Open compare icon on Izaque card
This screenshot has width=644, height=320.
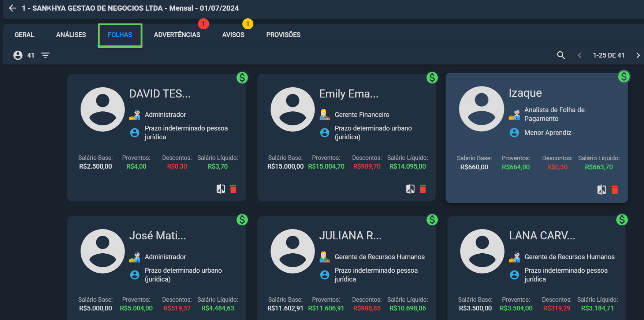tap(602, 190)
